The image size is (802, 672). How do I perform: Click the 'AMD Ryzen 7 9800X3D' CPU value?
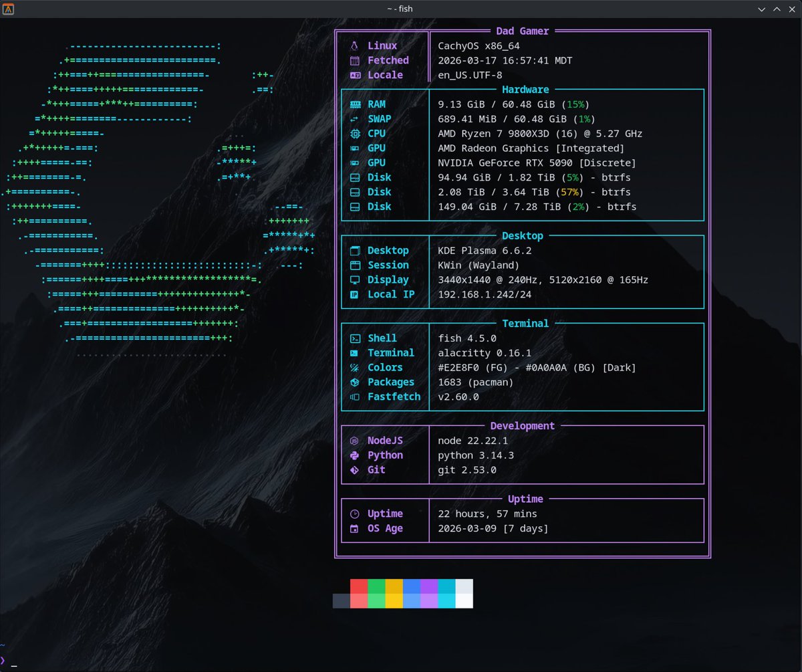click(493, 134)
